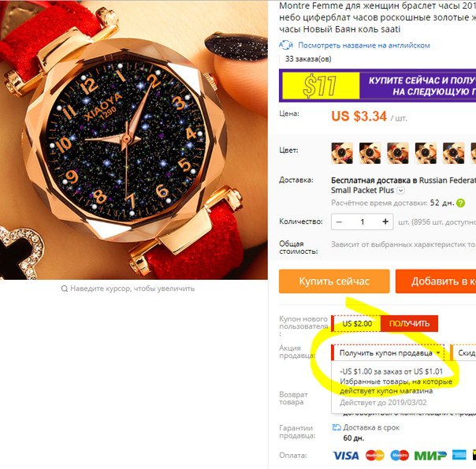Click the on-time delivery guarantee icon
This screenshot has height=469, width=476.
pyautogui.click(x=337, y=427)
